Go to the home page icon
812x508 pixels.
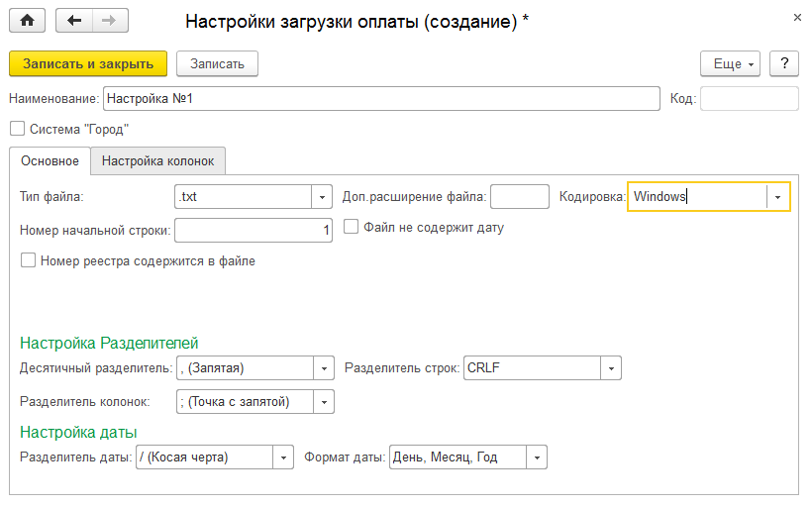27,21
